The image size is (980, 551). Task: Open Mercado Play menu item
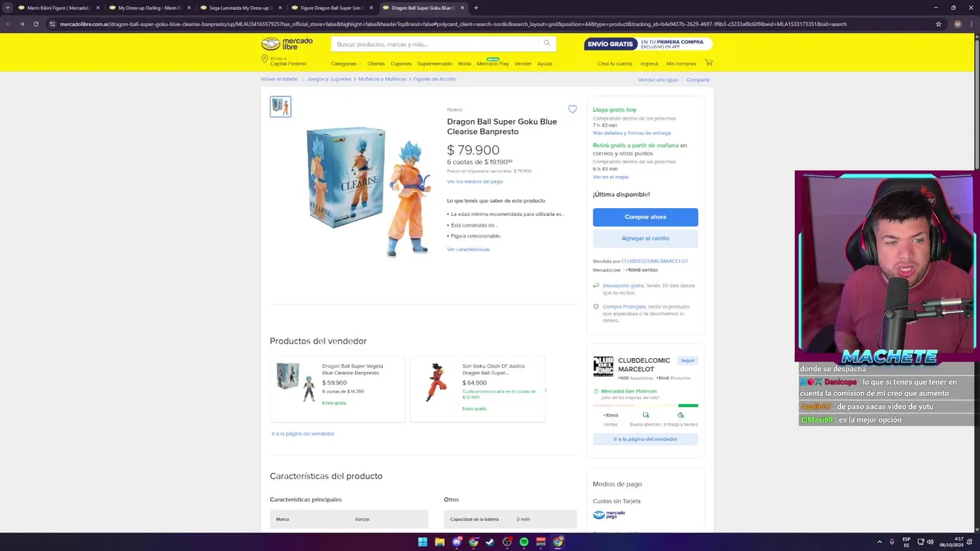coord(492,64)
